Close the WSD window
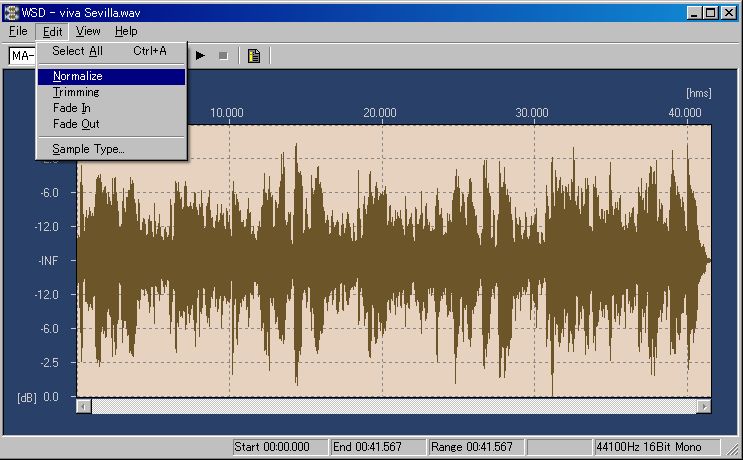 point(729,13)
